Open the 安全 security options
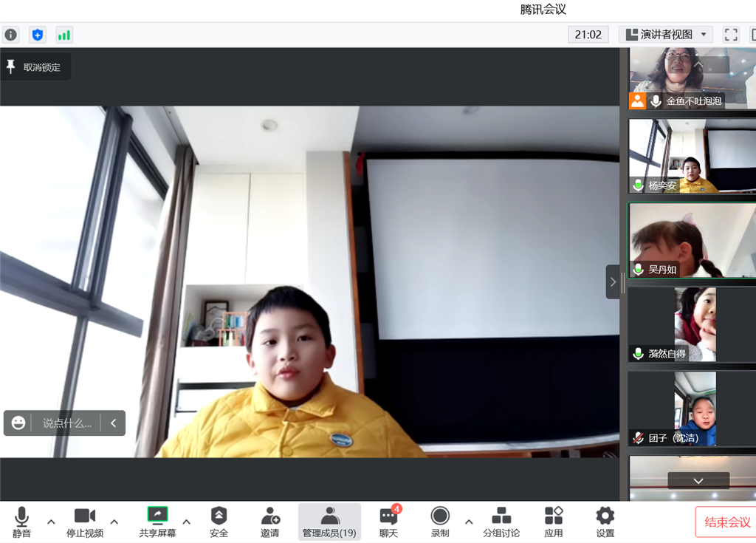This screenshot has height=543, width=756. (x=219, y=522)
